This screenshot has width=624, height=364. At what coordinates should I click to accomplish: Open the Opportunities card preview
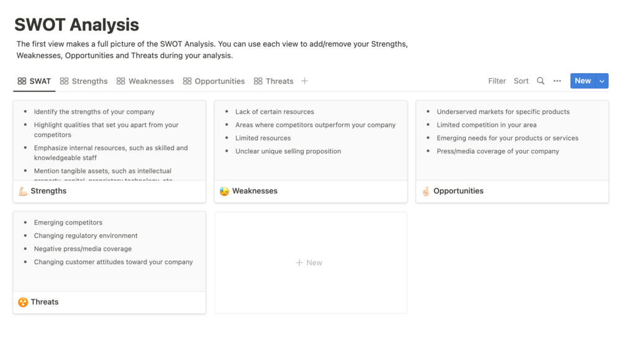coord(512,143)
